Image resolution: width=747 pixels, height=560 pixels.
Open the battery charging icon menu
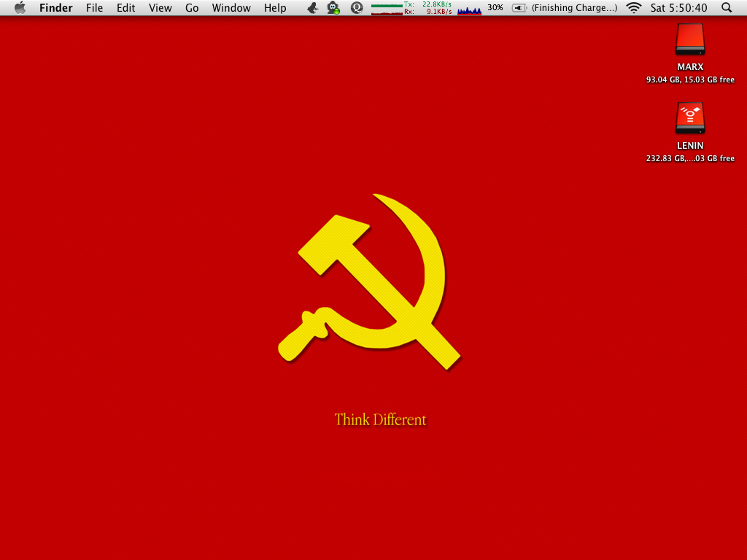519,8
